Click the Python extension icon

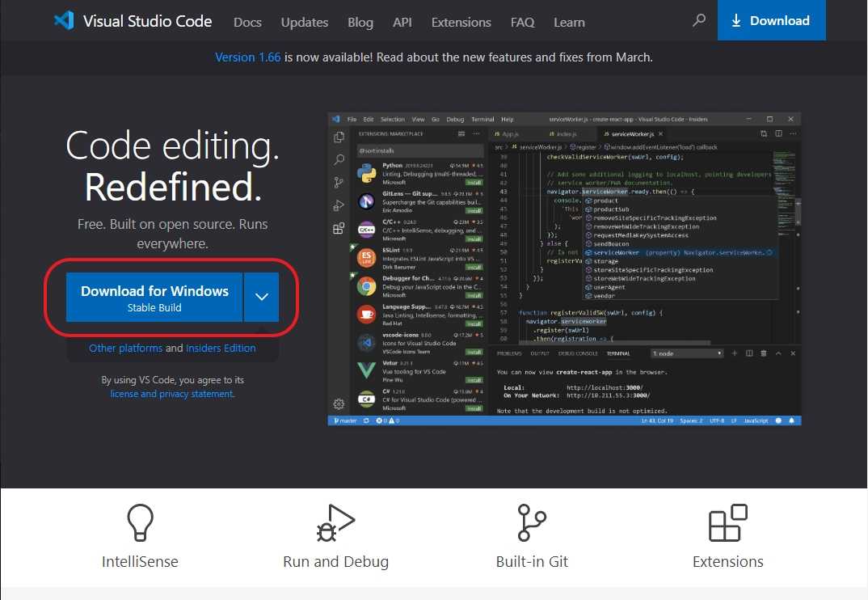(x=366, y=173)
